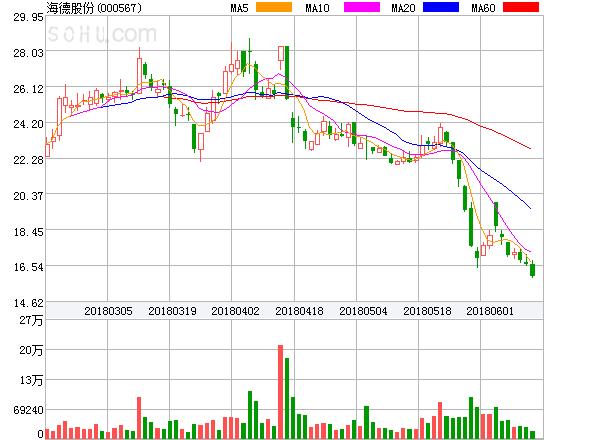Click the 20.37 price axis label
This screenshot has height=440, width=600.
click(x=28, y=196)
